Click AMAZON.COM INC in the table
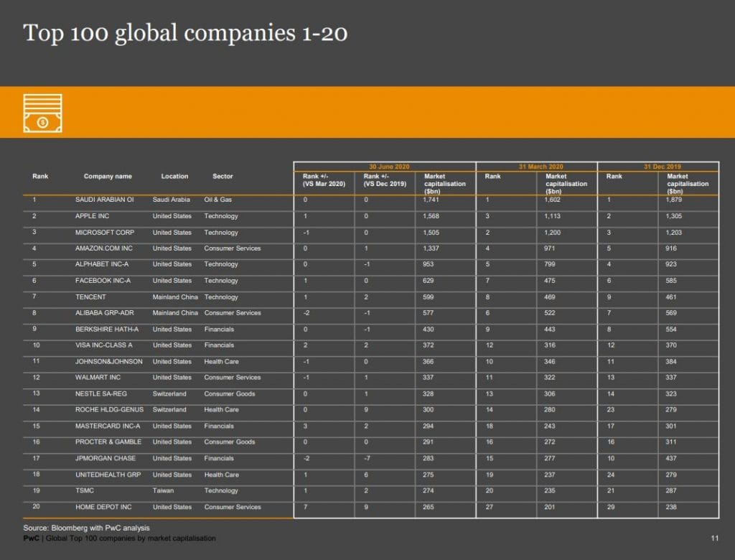This screenshot has height=560, width=735. (x=103, y=248)
